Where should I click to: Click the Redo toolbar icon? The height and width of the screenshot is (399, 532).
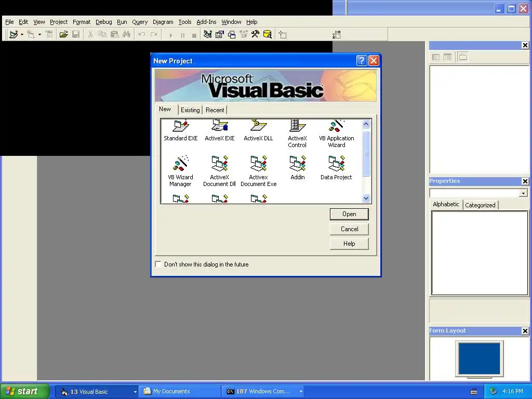pyautogui.click(x=154, y=34)
